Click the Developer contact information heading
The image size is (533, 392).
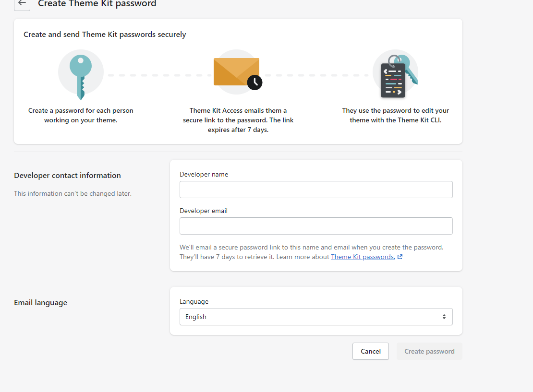pos(67,175)
